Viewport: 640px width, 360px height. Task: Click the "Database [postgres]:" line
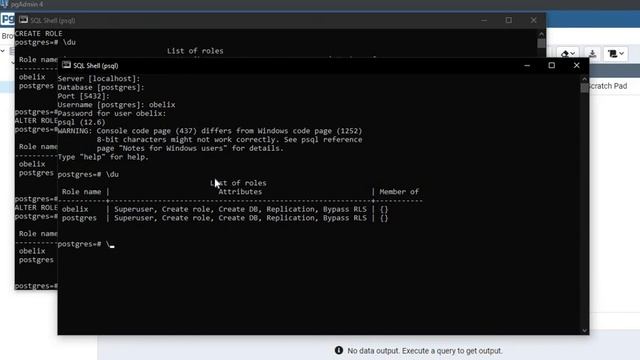[101, 87]
